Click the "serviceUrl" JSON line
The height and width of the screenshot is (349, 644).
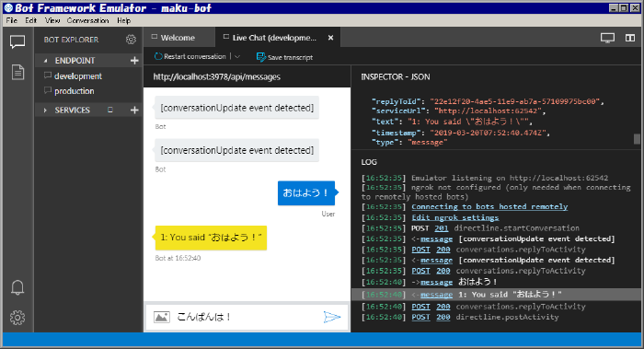[458, 111]
